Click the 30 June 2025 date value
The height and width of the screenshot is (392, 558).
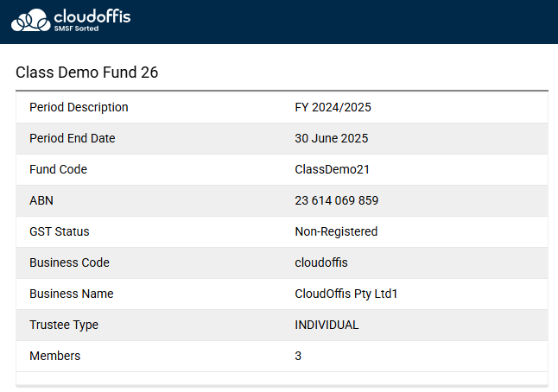331,138
